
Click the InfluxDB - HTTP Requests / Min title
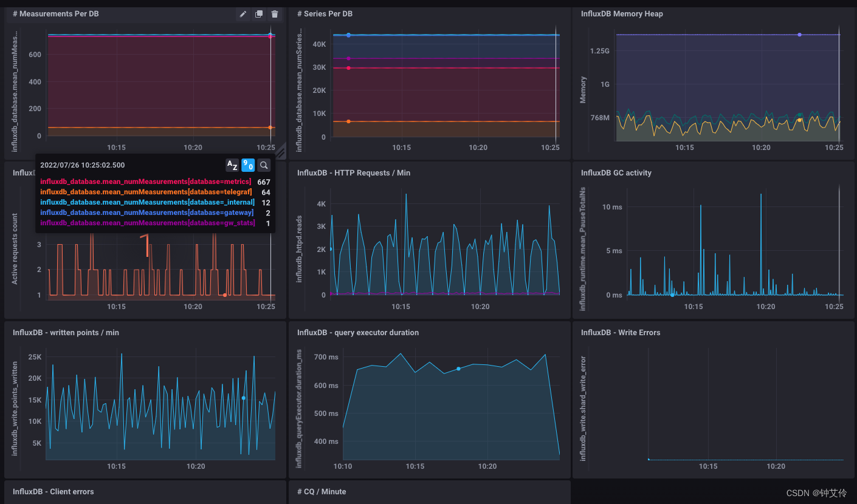click(354, 173)
